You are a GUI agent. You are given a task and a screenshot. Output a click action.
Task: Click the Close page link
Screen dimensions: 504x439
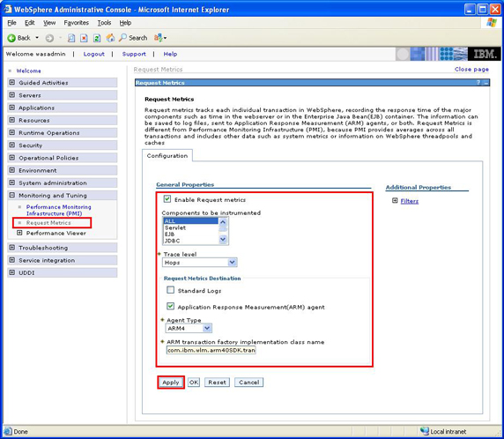(x=471, y=69)
